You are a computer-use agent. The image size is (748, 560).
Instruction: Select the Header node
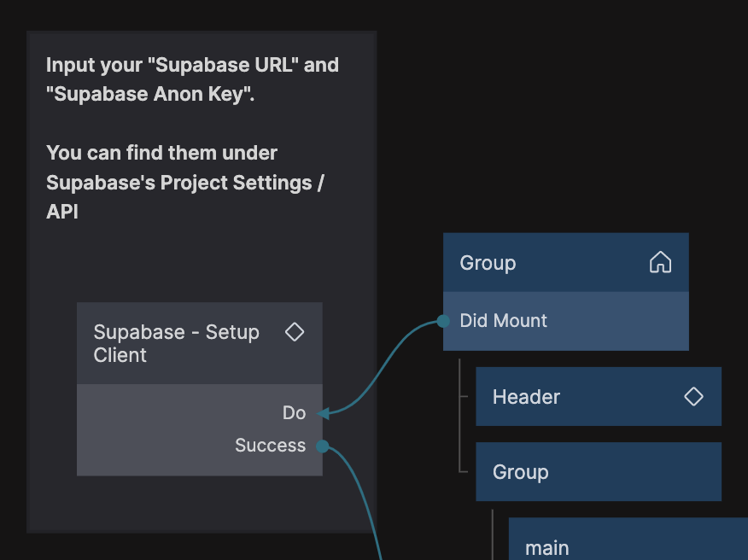coord(581,397)
